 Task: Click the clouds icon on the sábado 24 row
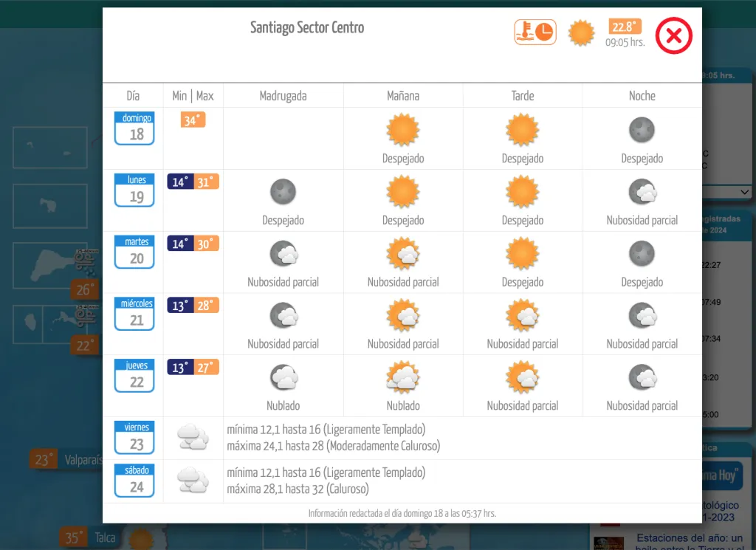click(192, 480)
